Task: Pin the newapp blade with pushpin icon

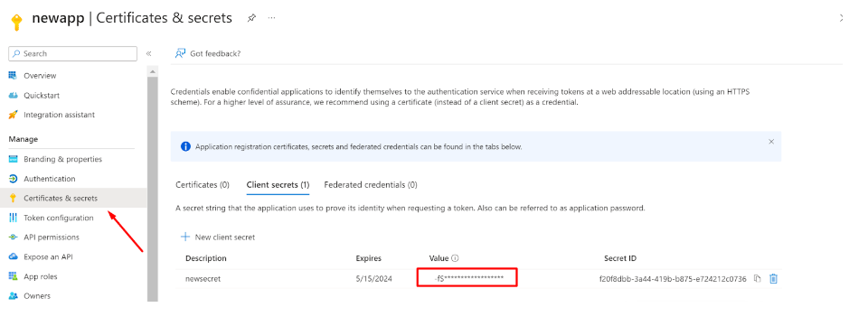Action: point(251,18)
